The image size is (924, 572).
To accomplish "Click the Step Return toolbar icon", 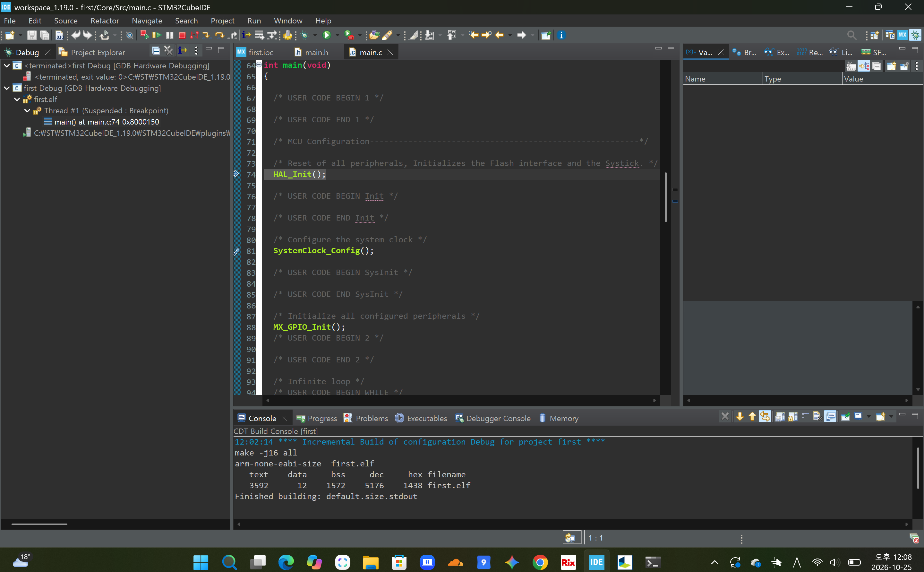I will [233, 35].
